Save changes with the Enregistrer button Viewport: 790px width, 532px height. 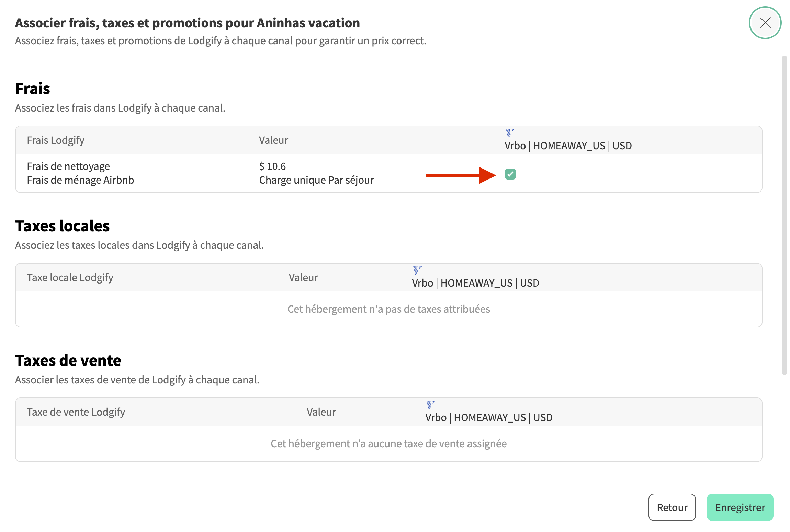coord(740,507)
